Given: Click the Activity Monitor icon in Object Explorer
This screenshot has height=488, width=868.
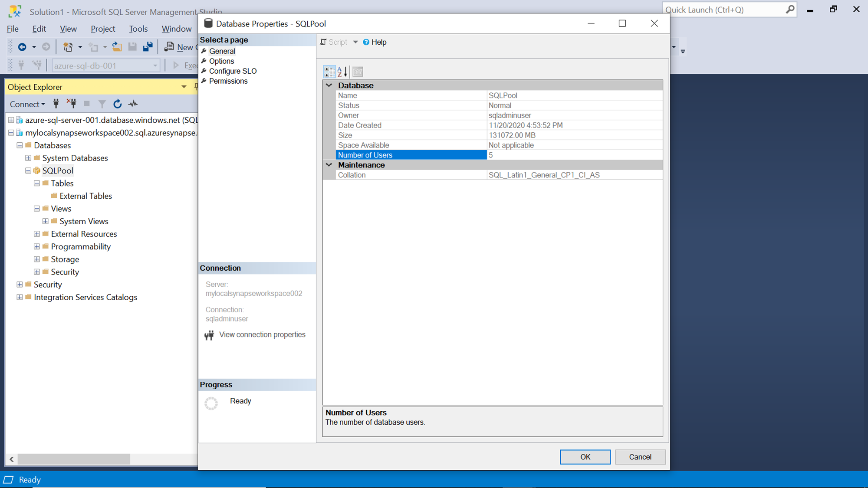Looking at the screenshot, I should (x=133, y=104).
